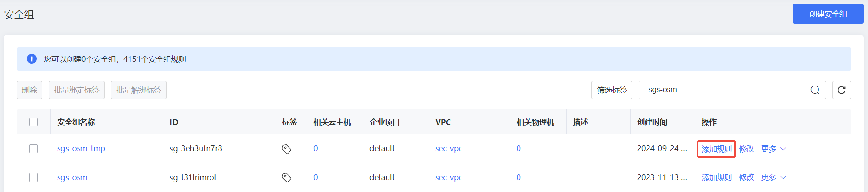Open sec-vpc link in sgs-osm row

click(449, 177)
